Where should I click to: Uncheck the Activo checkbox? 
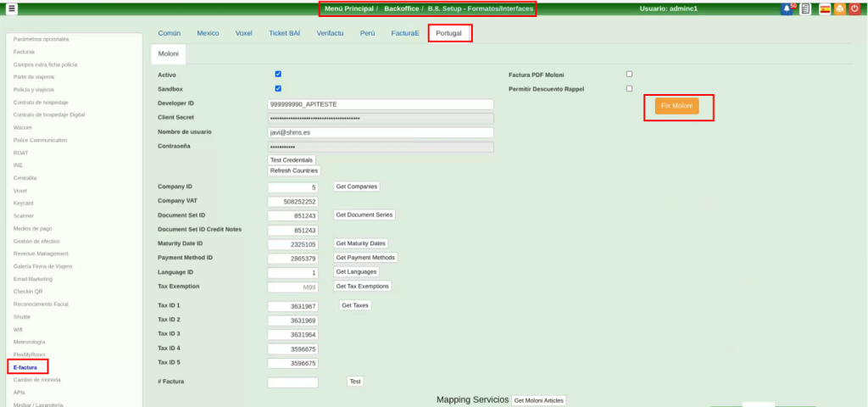point(278,75)
